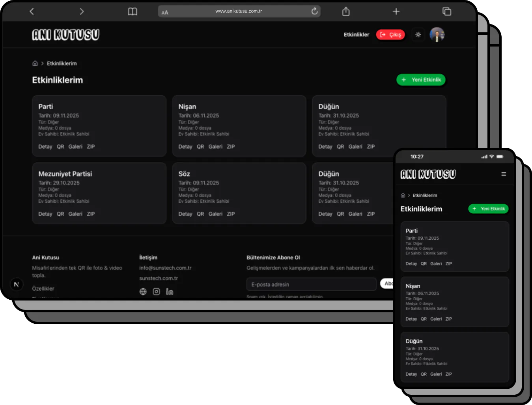Reload the page with refresh icon
The height and width of the screenshot is (405, 532).
click(x=314, y=11)
